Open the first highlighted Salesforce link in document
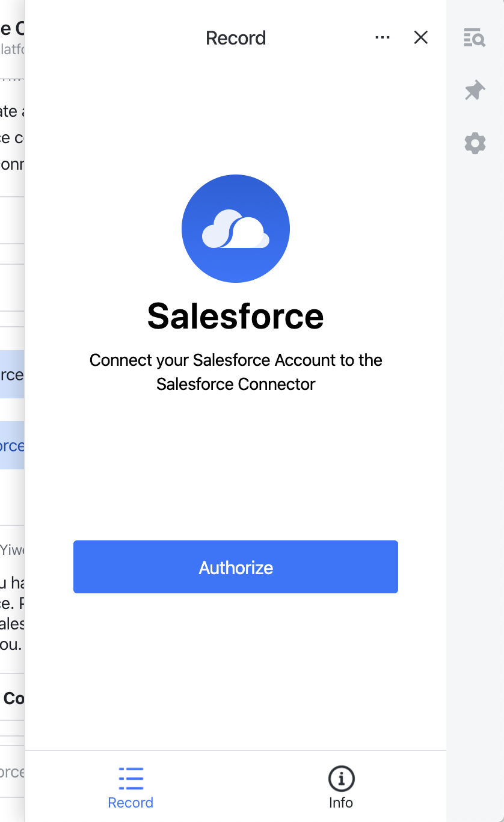The height and width of the screenshot is (822, 504). coord(12,374)
